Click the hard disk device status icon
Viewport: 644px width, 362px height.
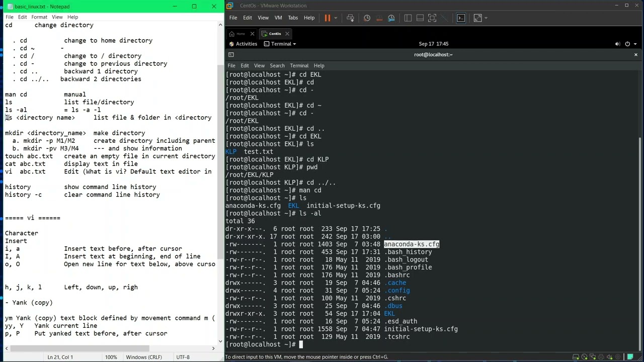[576, 357]
